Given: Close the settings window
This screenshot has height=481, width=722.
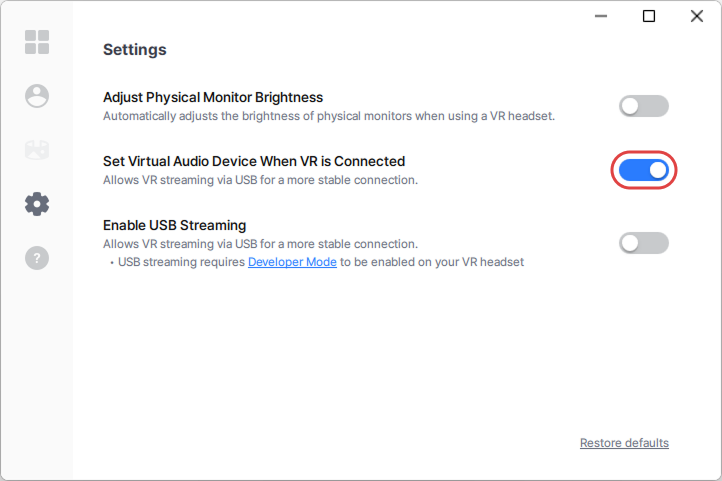Looking at the screenshot, I should 697,16.
